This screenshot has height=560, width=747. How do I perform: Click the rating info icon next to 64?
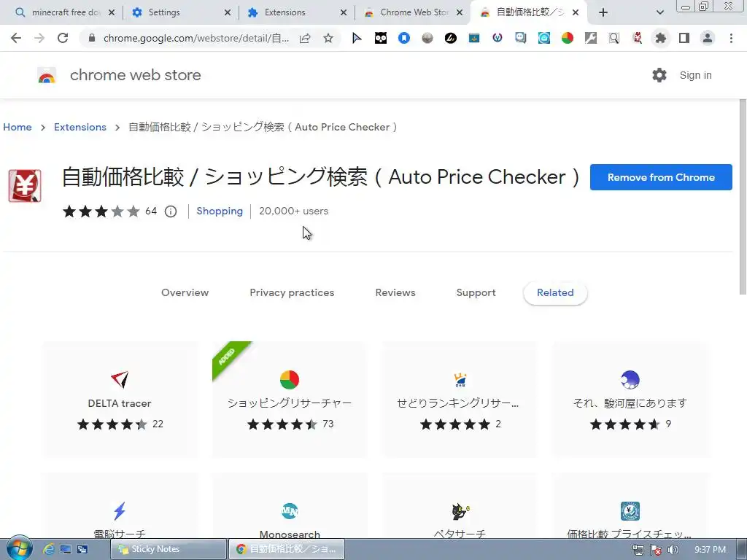[x=171, y=211]
